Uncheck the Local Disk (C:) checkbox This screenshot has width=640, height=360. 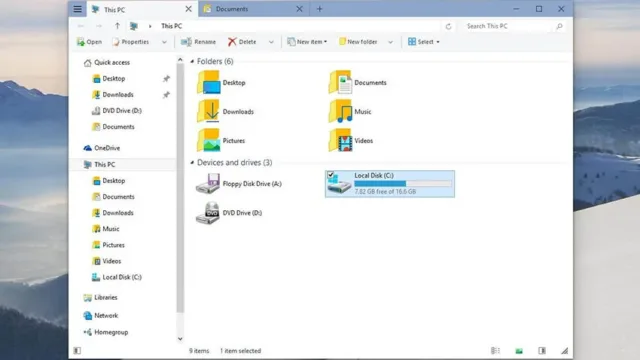331,175
